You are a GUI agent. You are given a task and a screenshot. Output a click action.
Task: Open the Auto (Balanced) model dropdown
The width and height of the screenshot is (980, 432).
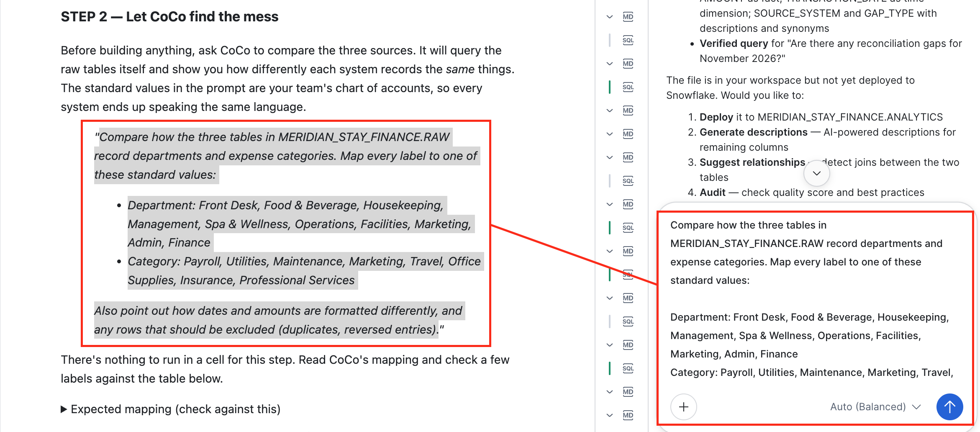pyautogui.click(x=875, y=407)
